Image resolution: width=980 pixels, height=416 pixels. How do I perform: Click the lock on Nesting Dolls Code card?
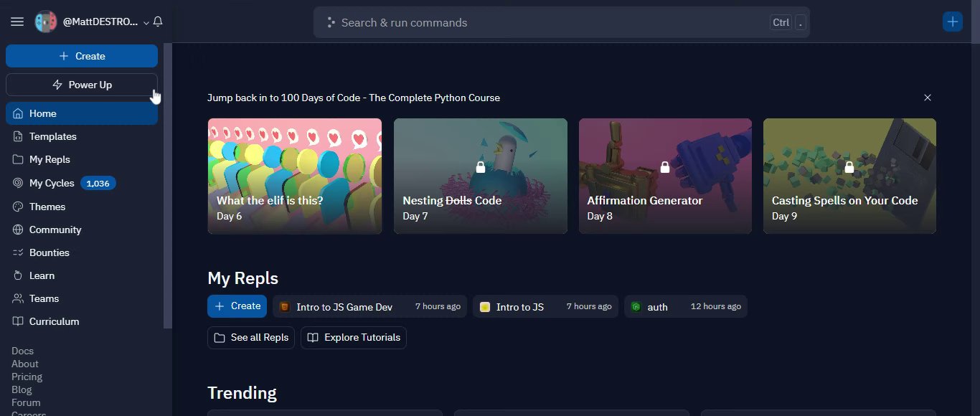(x=480, y=167)
